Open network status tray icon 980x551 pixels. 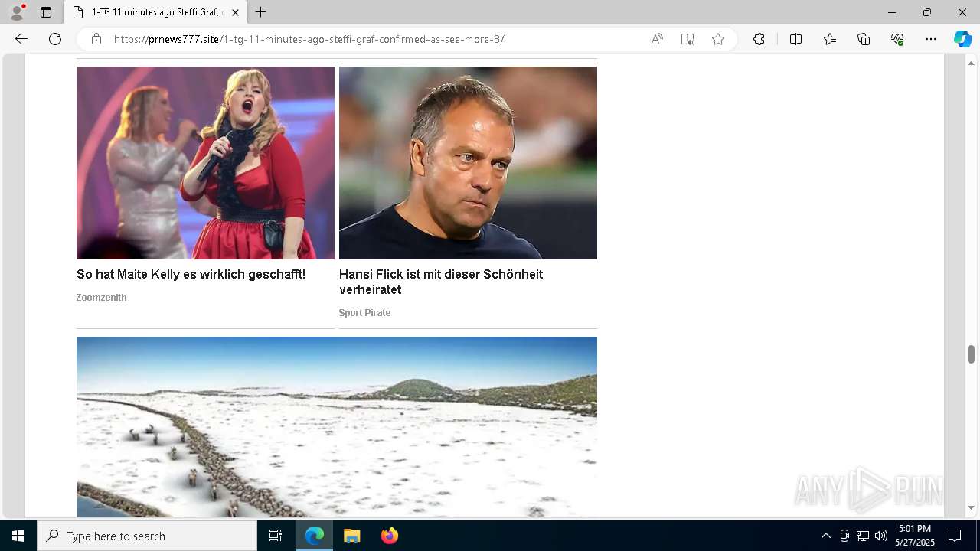coord(863,536)
